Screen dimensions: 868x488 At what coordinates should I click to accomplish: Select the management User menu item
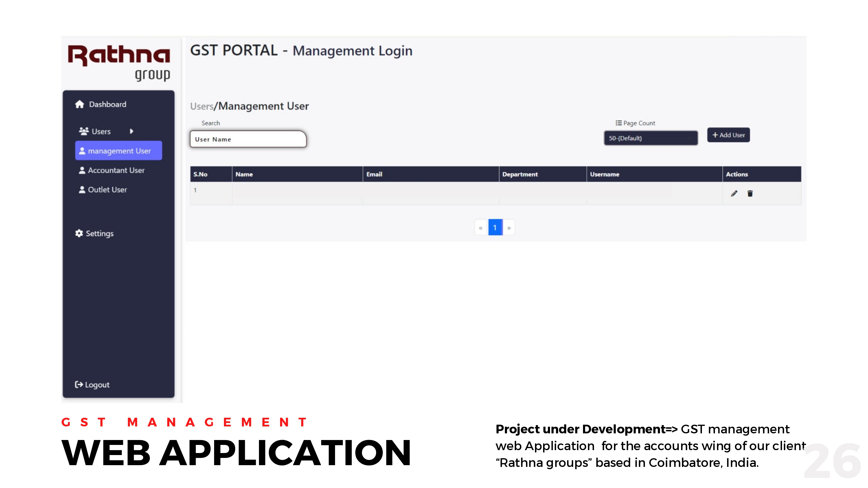tap(118, 151)
